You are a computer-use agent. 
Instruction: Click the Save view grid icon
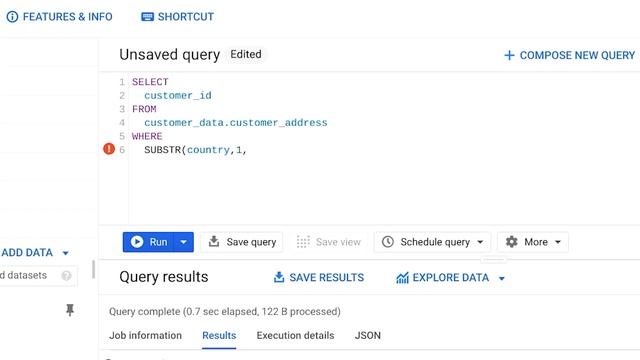[303, 242]
